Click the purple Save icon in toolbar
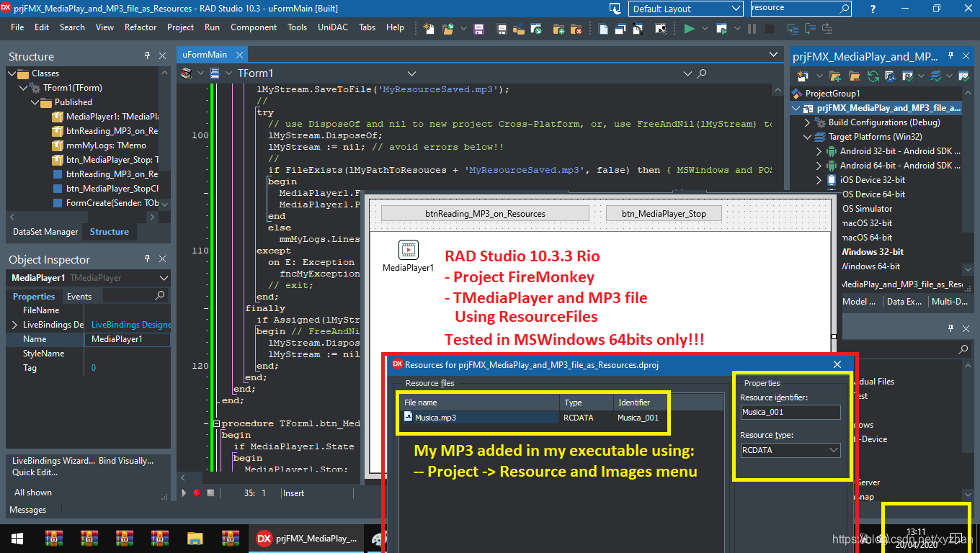 [x=478, y=29]
